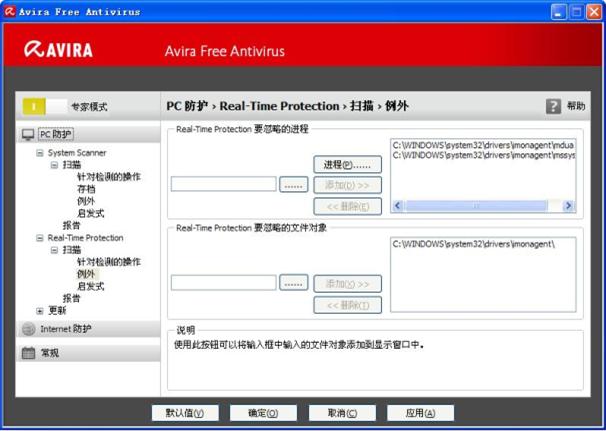
Task: Select 启发式 under System Scanner
Action: pos(90,213)
